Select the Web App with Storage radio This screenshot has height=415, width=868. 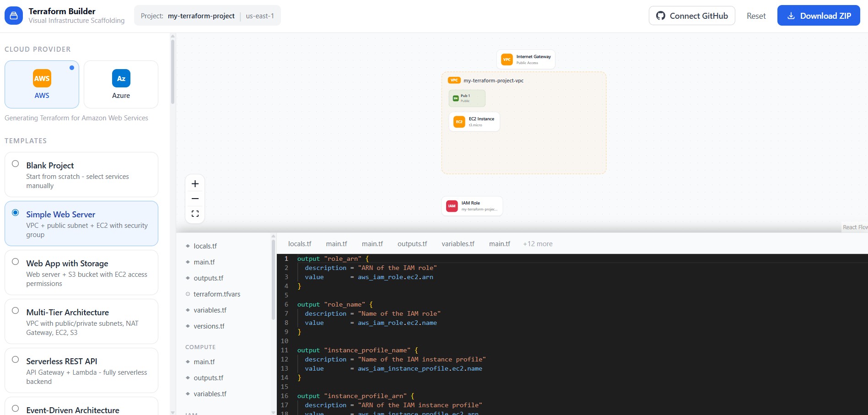(x=16, y=262)
